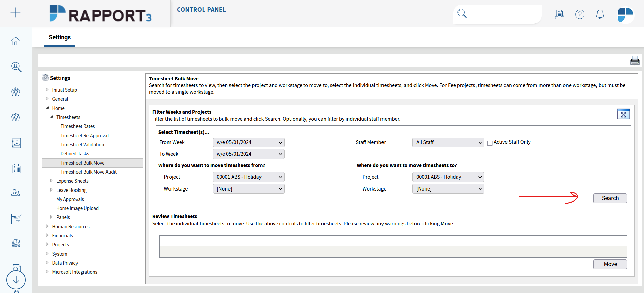This screenshot has height=293, width=644.
Task: Select Timesheet Bulk Move Audit in tree
Action: (89, 172)
